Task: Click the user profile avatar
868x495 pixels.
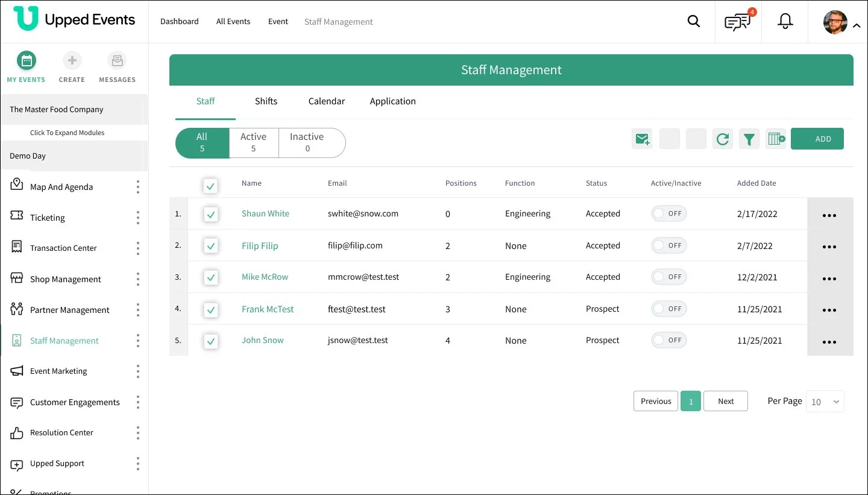Action: (x=835, y=22)
